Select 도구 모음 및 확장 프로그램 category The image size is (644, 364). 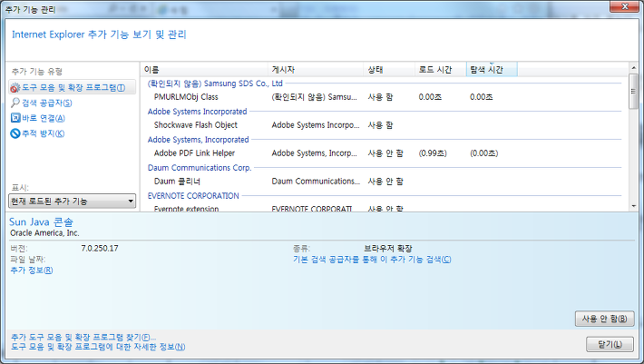(x=72, y=87)
